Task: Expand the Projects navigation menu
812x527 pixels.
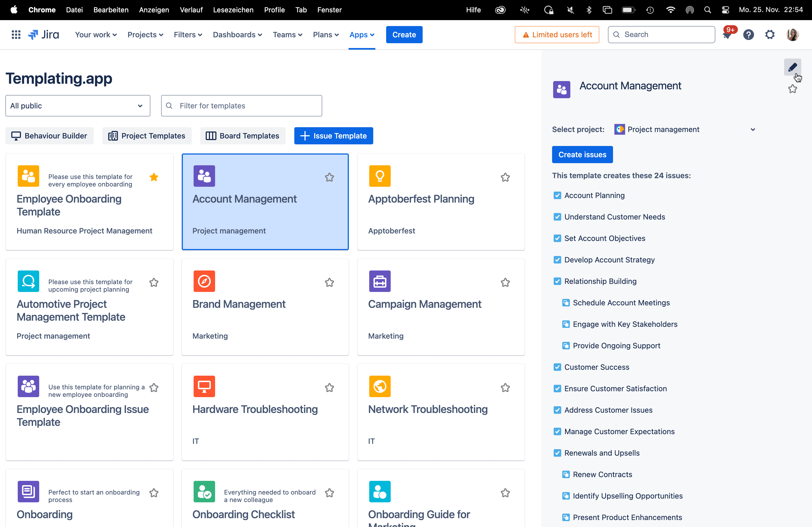Action: tap(145, 34)
